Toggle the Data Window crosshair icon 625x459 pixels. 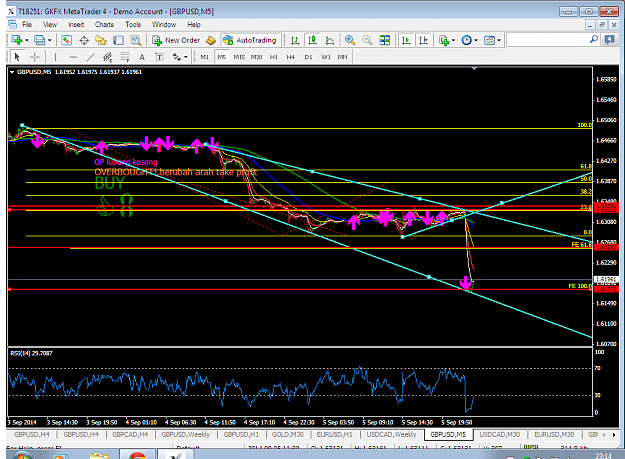(84, 40)
